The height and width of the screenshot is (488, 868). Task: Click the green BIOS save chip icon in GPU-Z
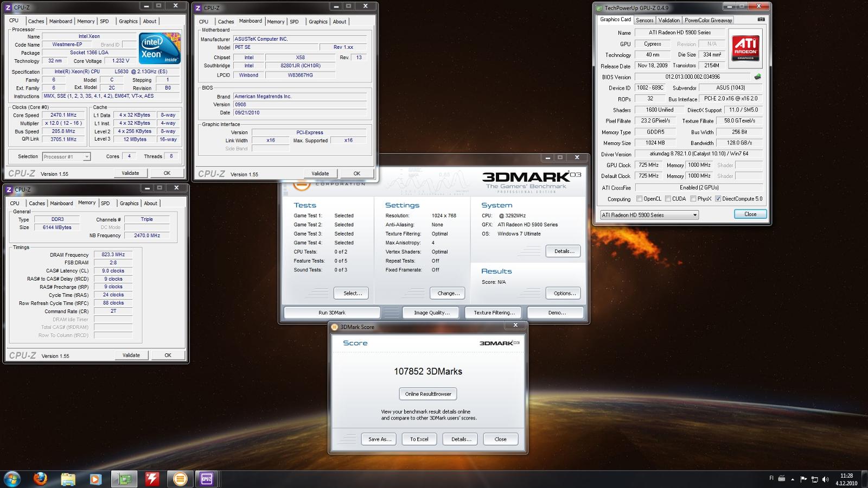(758, 77)
